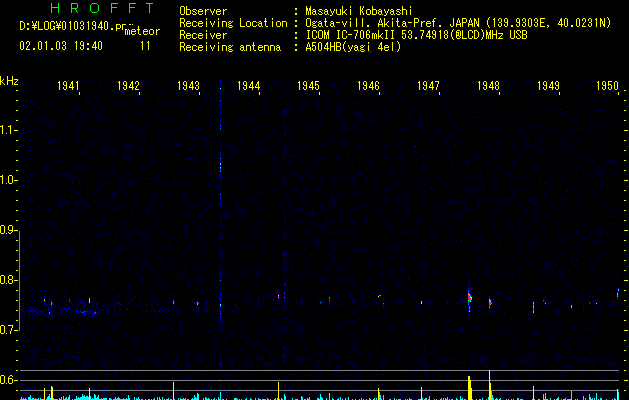Click the tallest yellow intensity spike near 1948
Image resolution: width=629 pixels, height=400 pixels.
point(489,385)
